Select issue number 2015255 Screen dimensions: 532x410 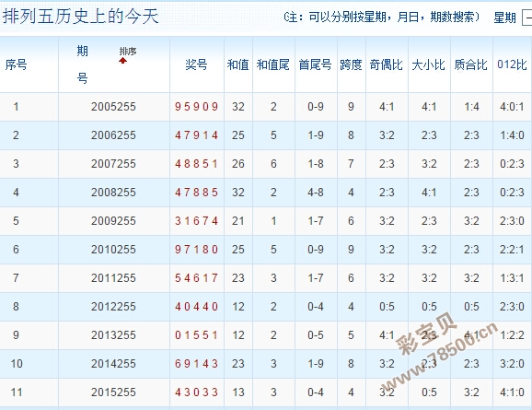pyautogui.click(x=113, y=392)
